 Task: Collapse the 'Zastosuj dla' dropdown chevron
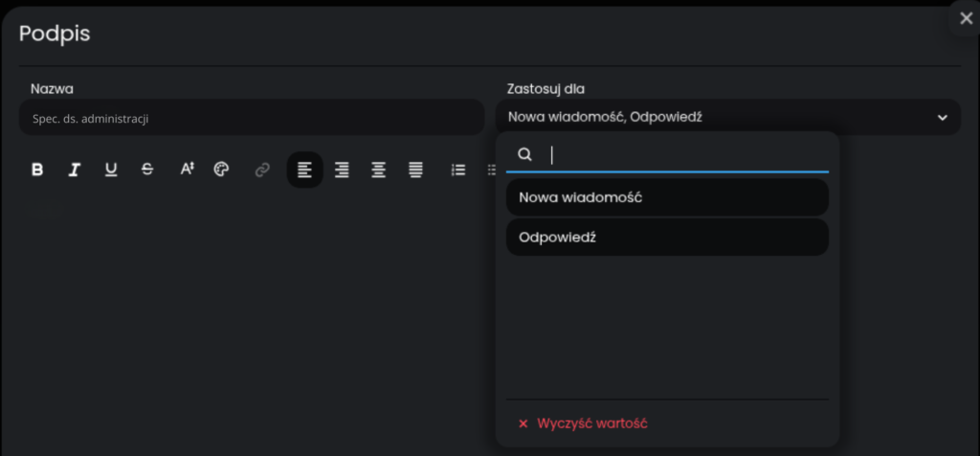coord(943,118)
